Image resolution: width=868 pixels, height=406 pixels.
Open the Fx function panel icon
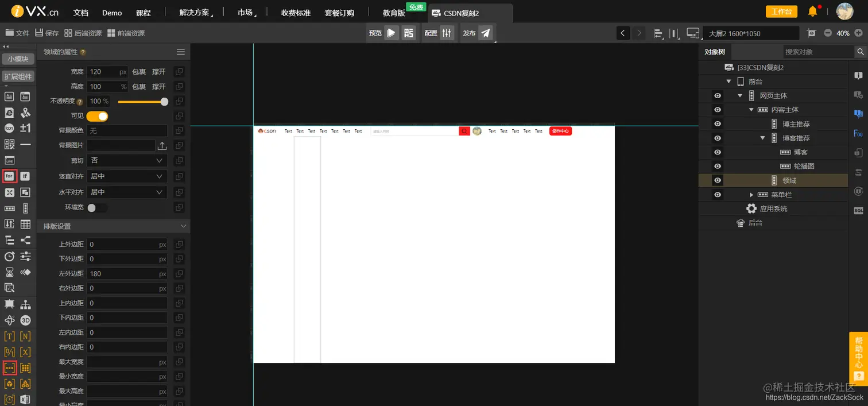click(858, 133)
